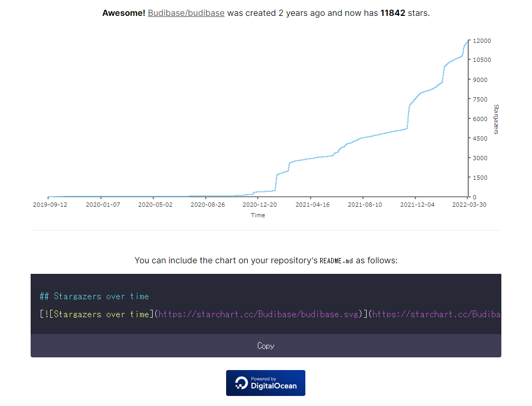
Task: Click the 2021-04-16 x-axis date label
Action: (312, 205)
